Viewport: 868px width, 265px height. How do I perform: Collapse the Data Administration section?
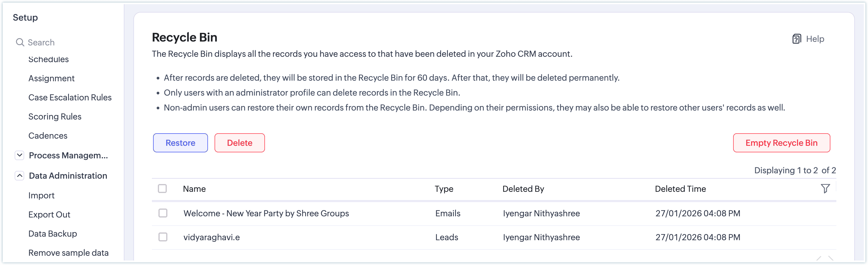click(19, 176)
